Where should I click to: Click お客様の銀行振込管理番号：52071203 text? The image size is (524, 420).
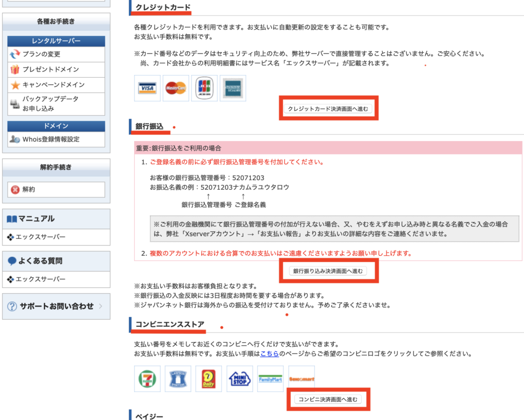coord(207,178)
